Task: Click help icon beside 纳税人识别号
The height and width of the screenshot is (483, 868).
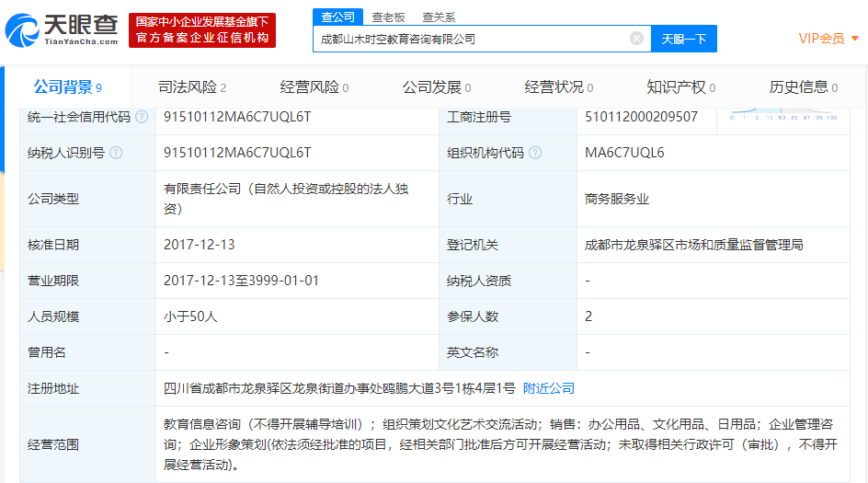Action: 116,153
